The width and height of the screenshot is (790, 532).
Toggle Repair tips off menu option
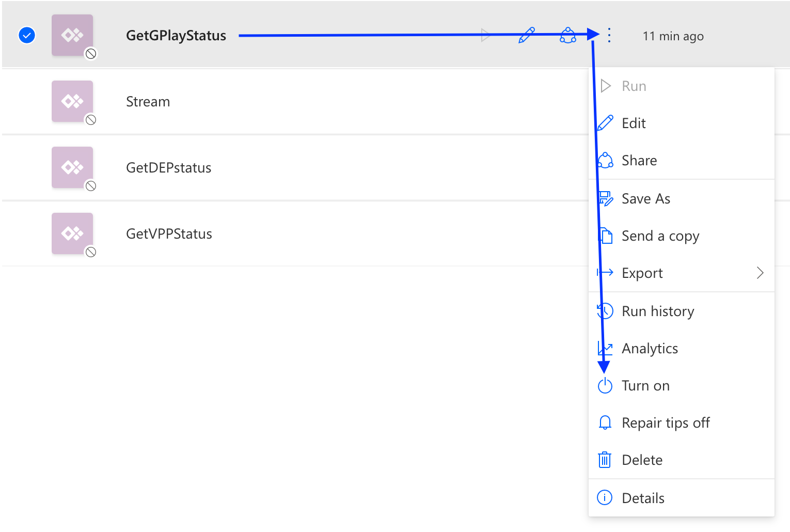coord(666,423)
